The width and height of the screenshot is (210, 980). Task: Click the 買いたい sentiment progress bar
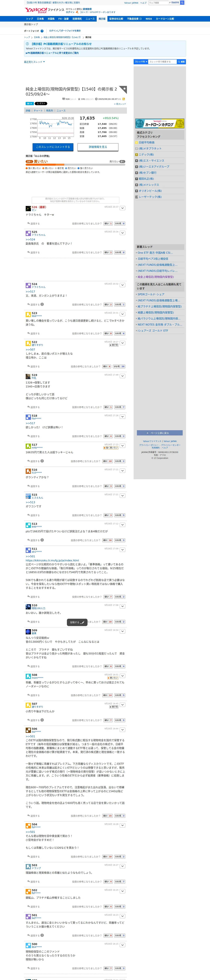click(x=75, y=165)
